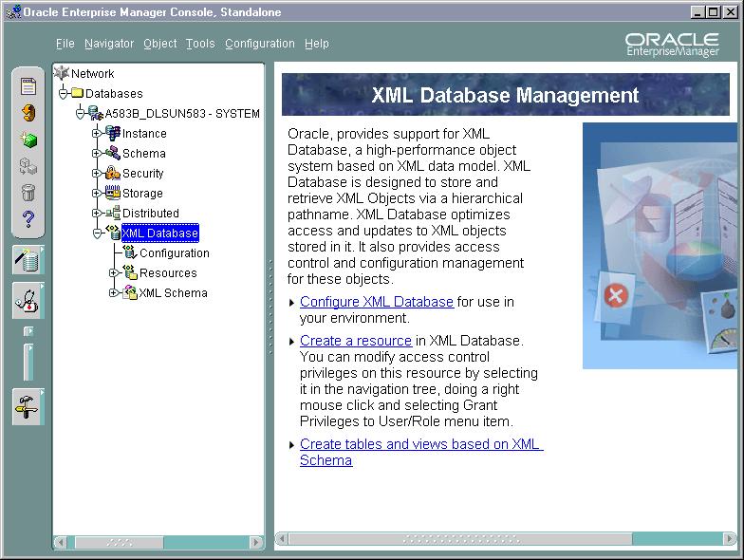Expand the XML Schema tree node
The width and height of the screenshot is (744, 560).
tap(114, 292)
